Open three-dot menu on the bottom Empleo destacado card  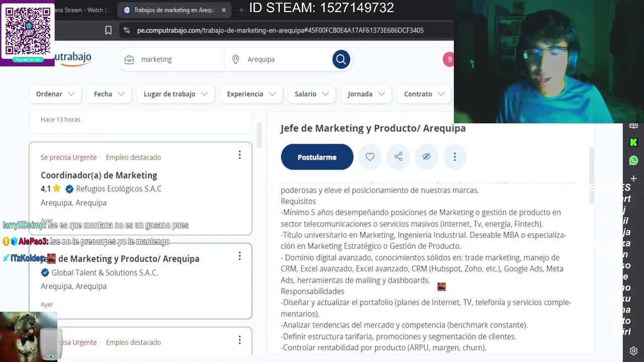(239, 340)
